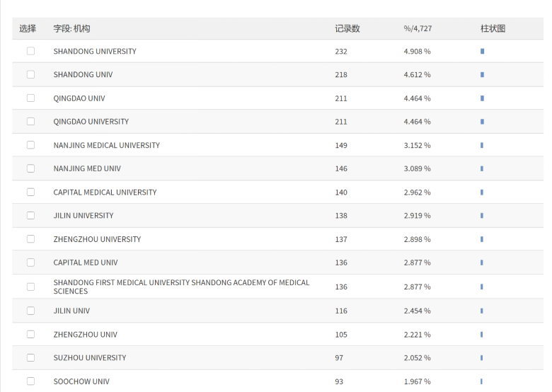This screenshot has height=392, width=552.
Task: Click the bar chart marker for SHANDONG UNIV
Action: tap(482, 74)
